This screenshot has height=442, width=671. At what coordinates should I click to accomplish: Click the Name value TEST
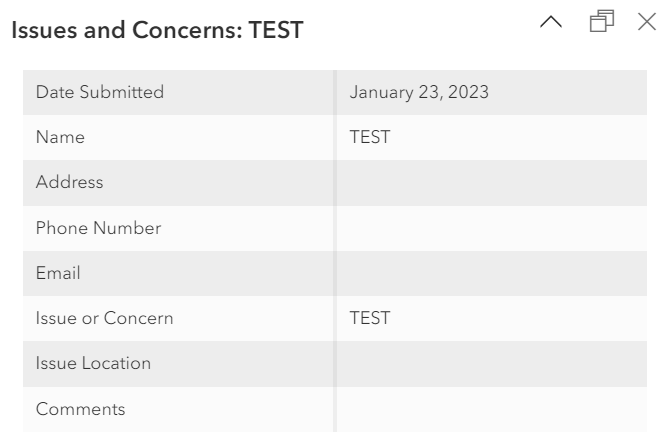click(x=369, y=138)
